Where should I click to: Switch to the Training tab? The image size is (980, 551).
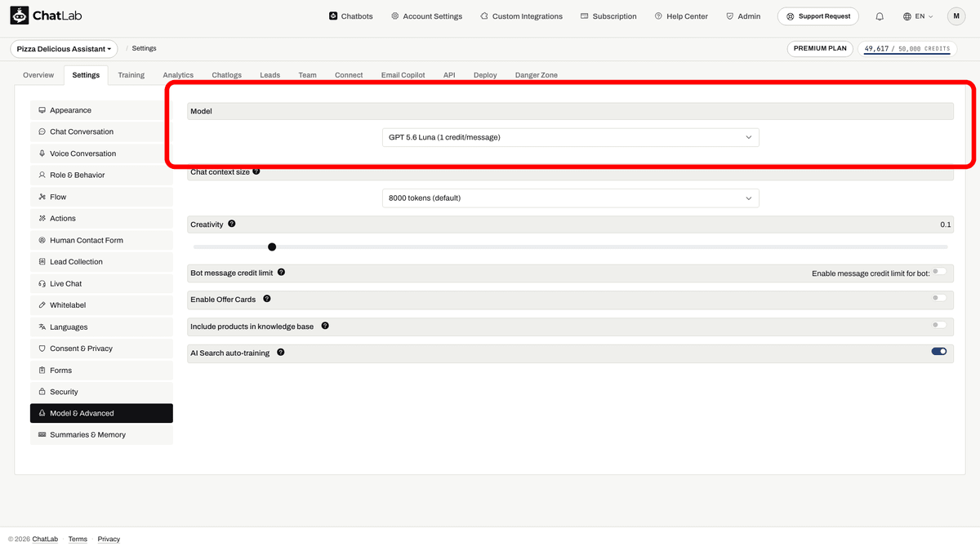pyautogui.click(x=131, y=75)
